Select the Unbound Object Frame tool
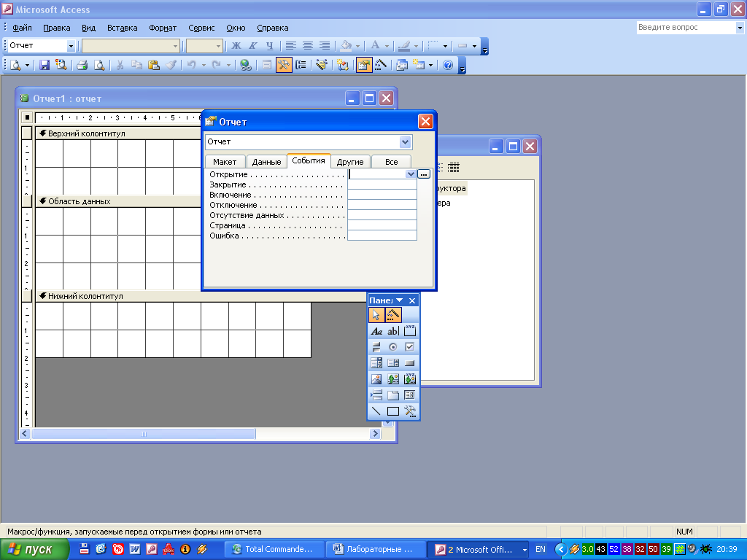 click(x=393, y=379)
